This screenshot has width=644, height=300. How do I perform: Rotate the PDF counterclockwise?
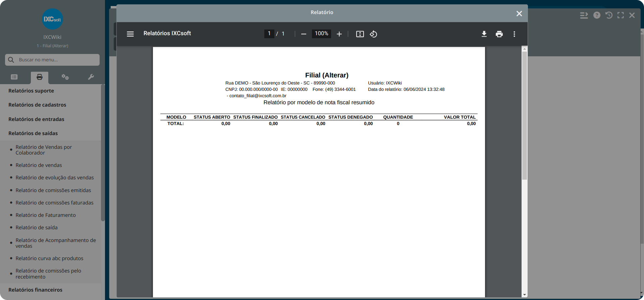[x=373, y=34]
